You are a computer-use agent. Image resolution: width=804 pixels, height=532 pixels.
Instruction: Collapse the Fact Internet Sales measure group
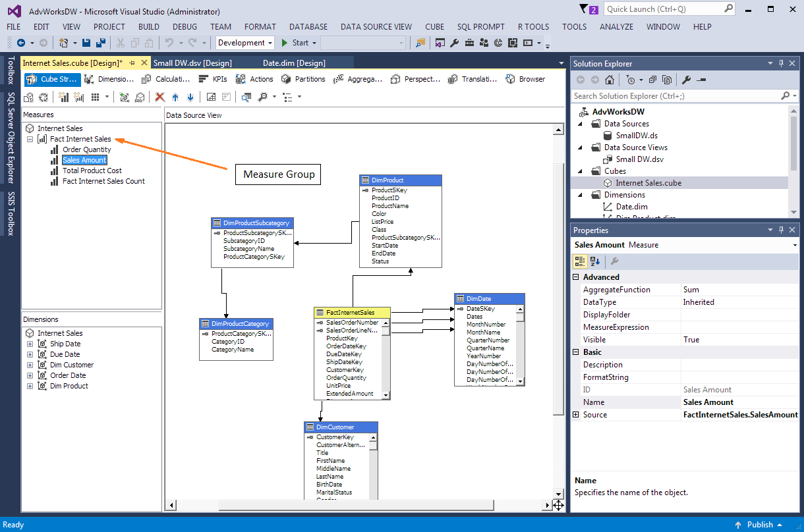click(x=30, y=139)
